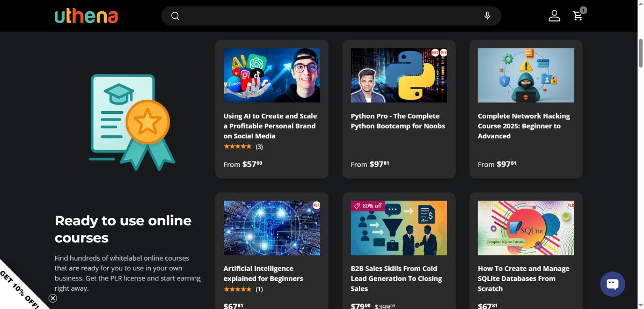Screen dimensions: 644x309
Task: Click the search magnifier icon
Action: pos(175,16)
